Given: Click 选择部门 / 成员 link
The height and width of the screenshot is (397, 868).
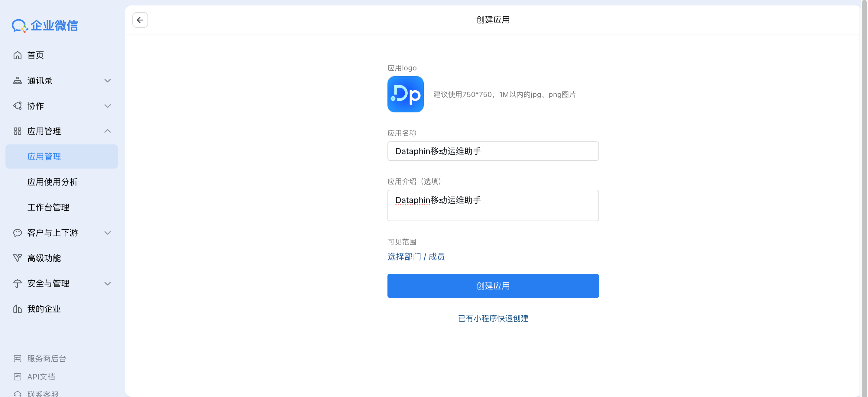Looking at the screenshot, I should [x=416, y=257].
